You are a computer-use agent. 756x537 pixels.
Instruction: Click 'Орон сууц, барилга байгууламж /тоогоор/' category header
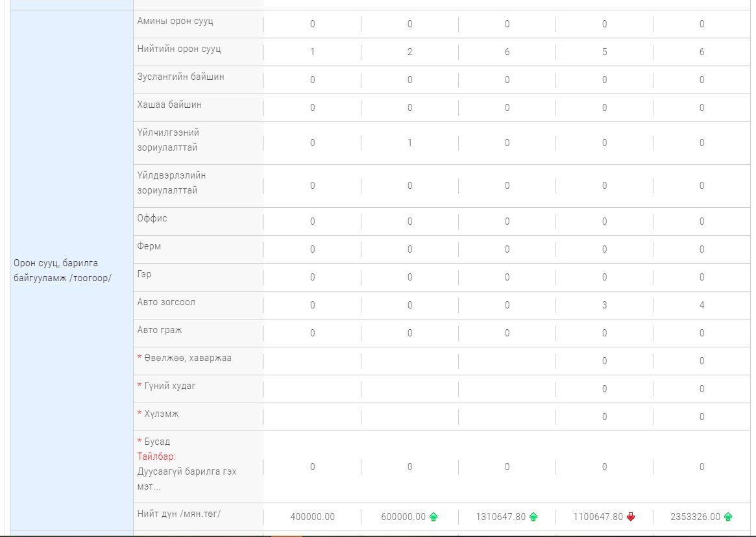tap(63, 270)
